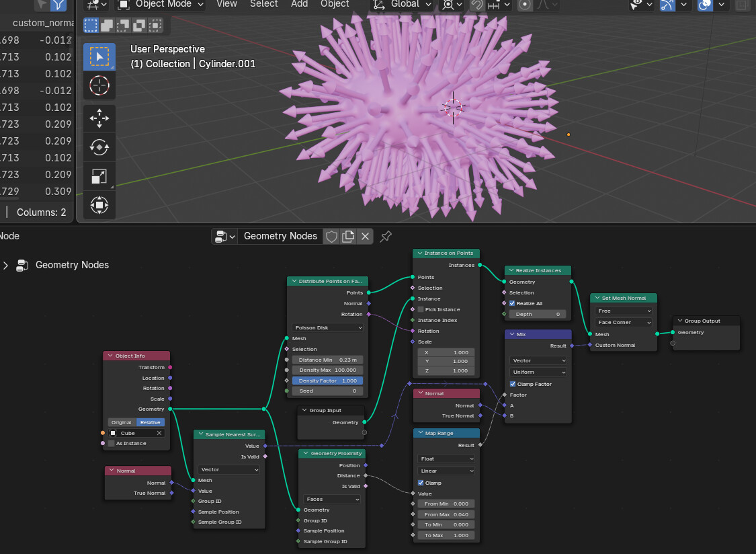This screenshot has width=756, height=554.
Task: Open Vector data type dropdown in Mix node
Action: pos(538,360)
